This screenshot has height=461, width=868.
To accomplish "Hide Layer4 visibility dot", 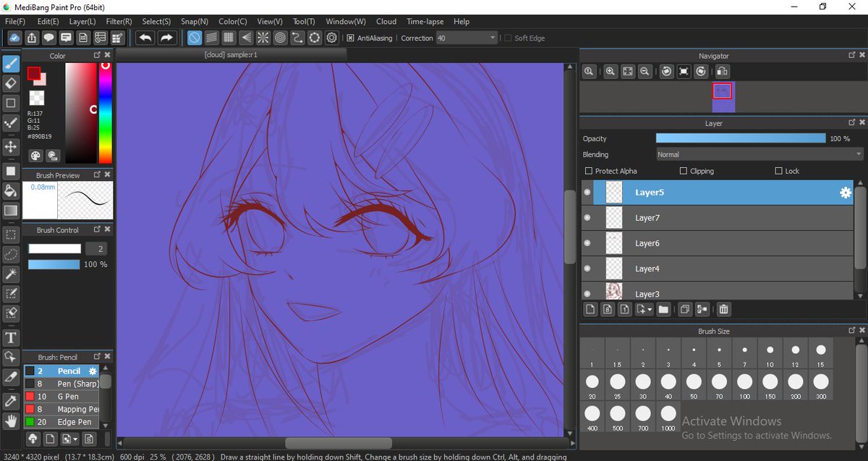I will pos(587,268).
